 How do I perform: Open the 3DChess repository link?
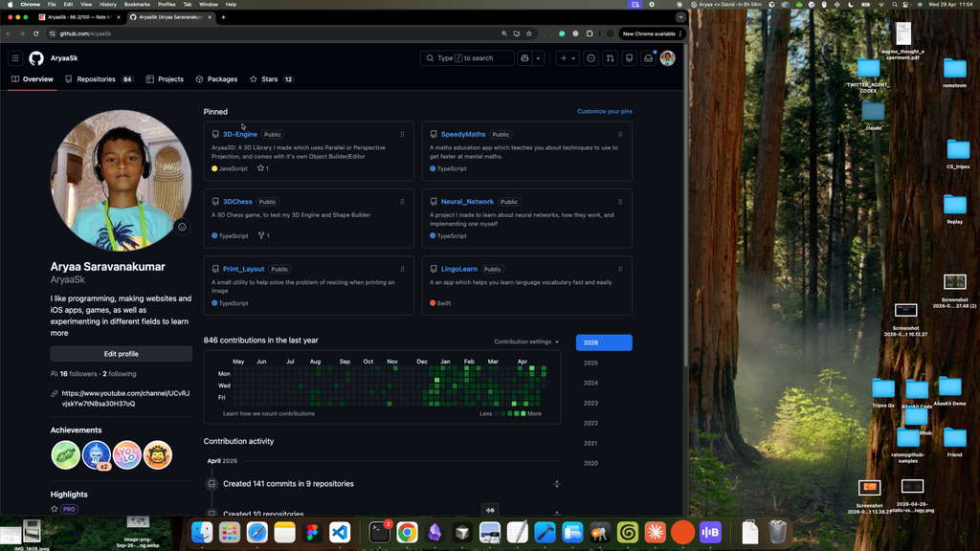pos(237,202)
